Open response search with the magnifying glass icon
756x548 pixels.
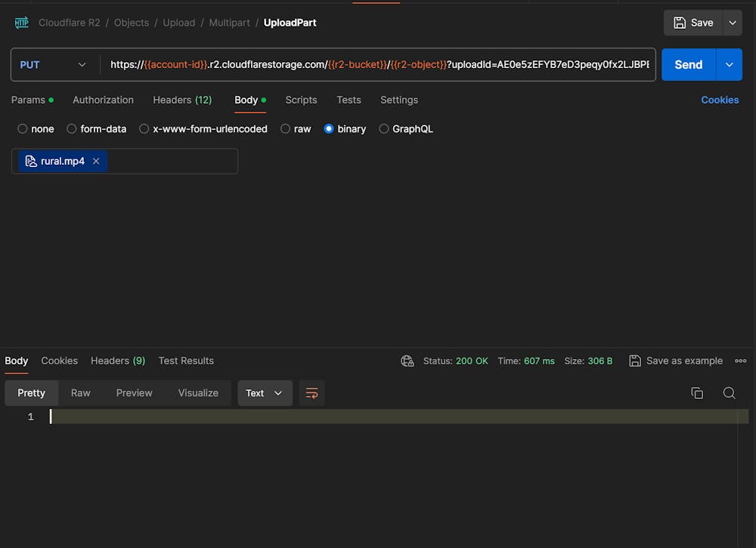(x=729, y=393)
